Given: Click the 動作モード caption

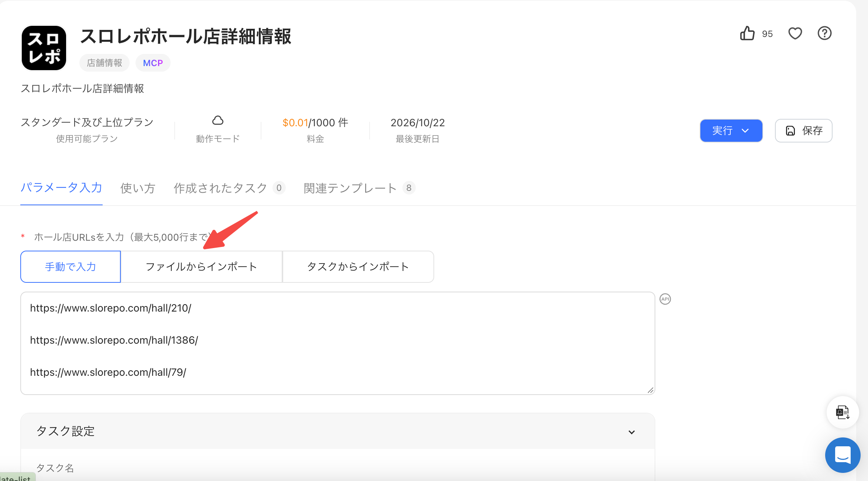Looking at the screenshot, I should (x=218, y=139).
